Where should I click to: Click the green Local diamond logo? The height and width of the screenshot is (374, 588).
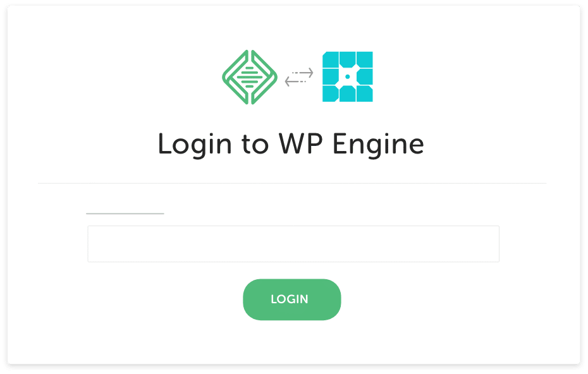(249, 77)
